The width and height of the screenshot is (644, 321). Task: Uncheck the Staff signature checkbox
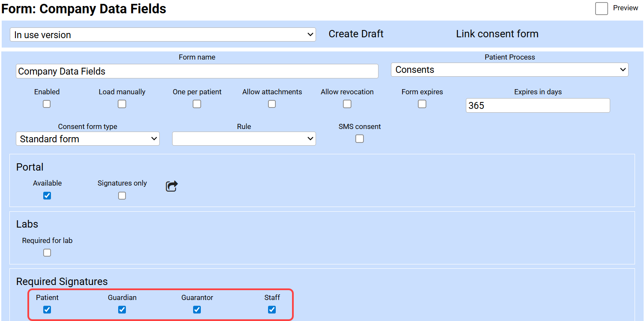coord(272,309)
